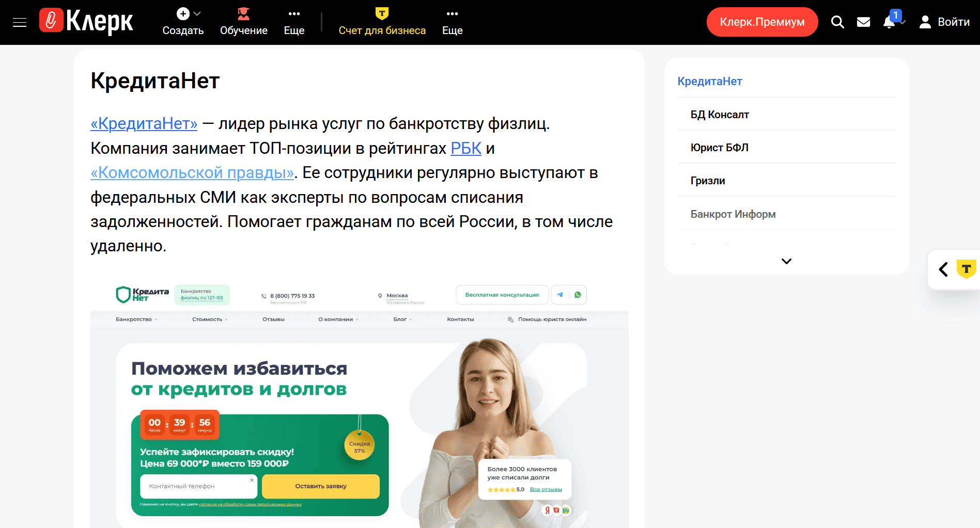Viewport: 980px width, 528px height.
Task: Open the Обучение section
Action: tap(243, 22)
